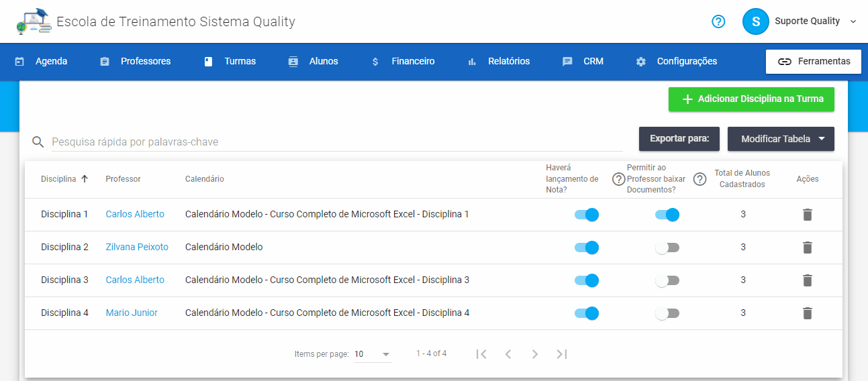Open Mario Junior professor link
The image size is (868, 381).
click(x=132, y=313)
